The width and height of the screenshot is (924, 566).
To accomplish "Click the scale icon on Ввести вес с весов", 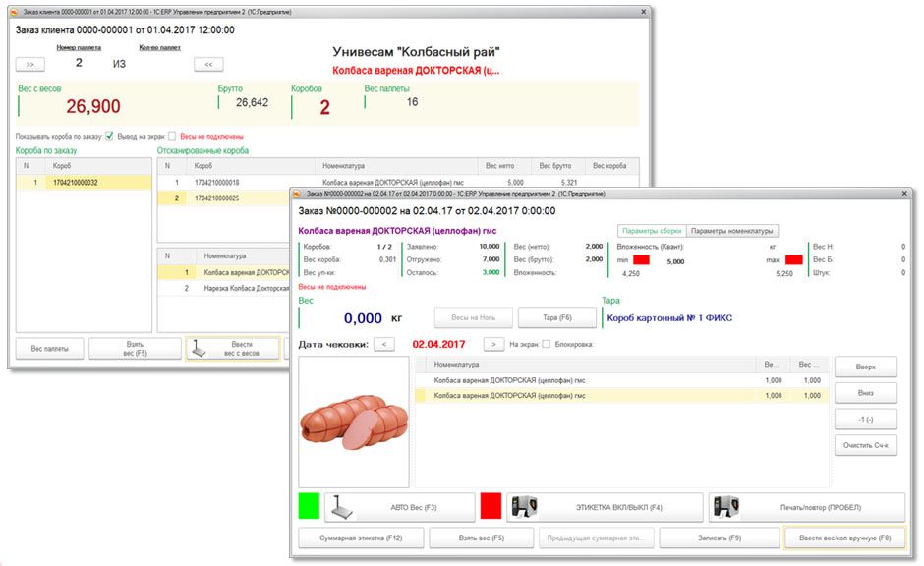I will (200, 349).
